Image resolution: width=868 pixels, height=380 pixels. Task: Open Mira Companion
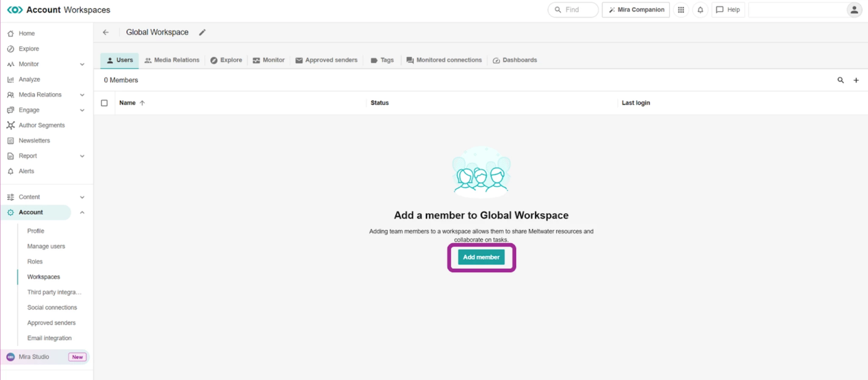[x=636, y=10]
